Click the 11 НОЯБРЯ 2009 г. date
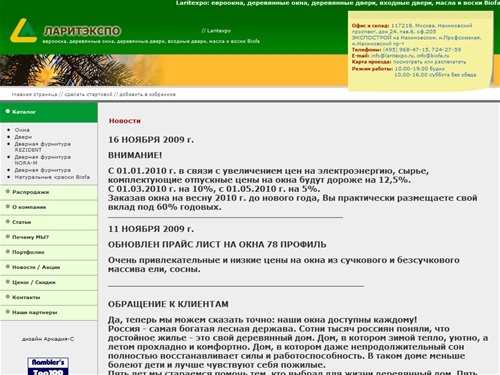500x375 pixels. pyautogui.click(x=151, y=229)
